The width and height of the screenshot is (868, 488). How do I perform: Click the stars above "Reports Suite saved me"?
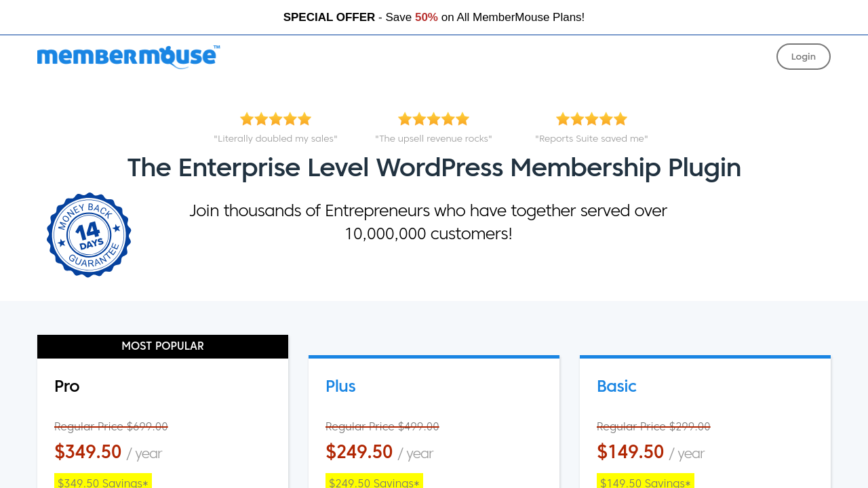tap(591, 119)
